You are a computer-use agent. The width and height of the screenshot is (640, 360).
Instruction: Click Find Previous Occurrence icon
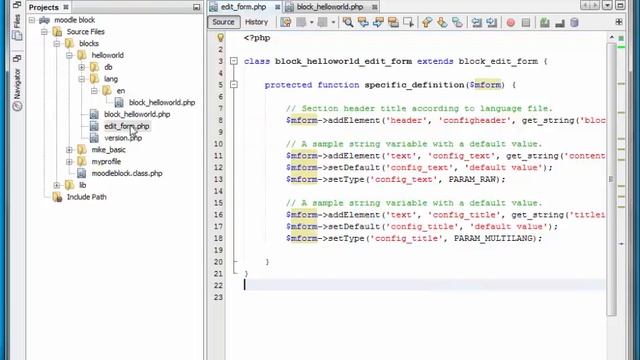[363, 22]
